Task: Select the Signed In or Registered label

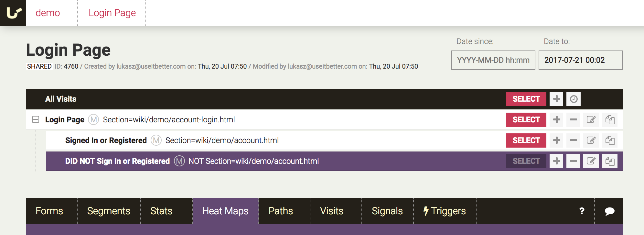Action: click(106, 140)
